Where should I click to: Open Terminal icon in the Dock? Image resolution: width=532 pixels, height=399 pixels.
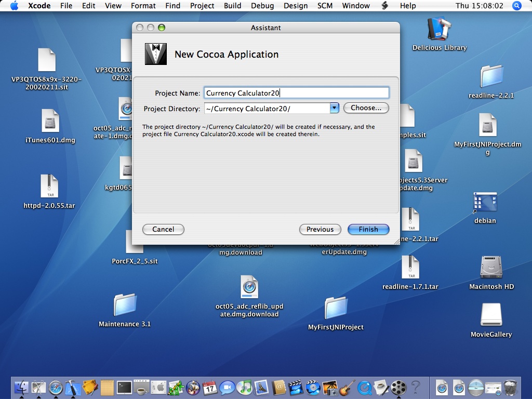[x=124, y=388]
